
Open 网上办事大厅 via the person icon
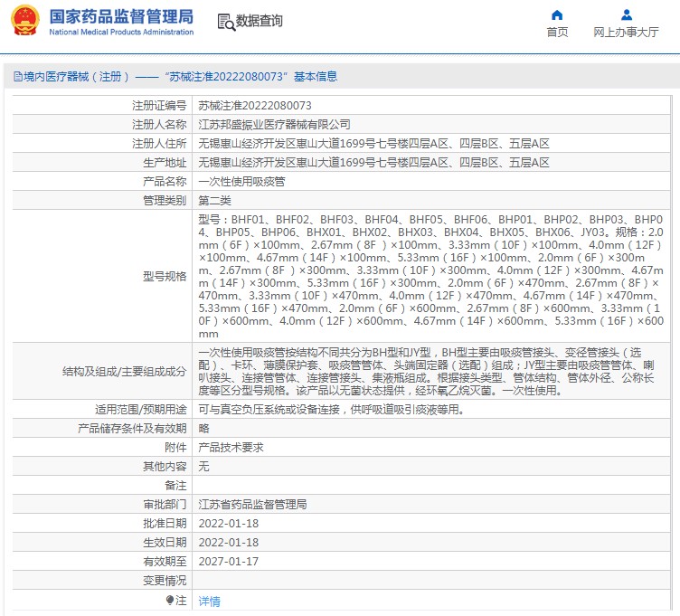(627, 15)
